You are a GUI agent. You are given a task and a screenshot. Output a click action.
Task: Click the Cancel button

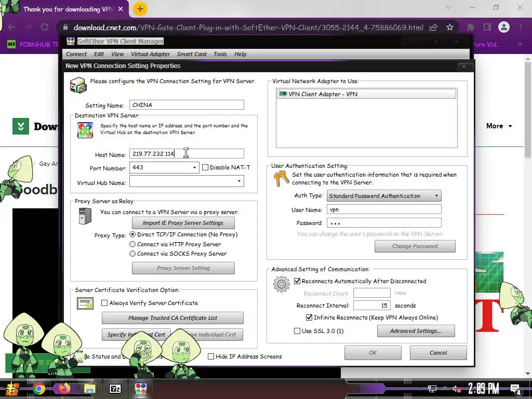pyautogui.click(x=438, y=353)
